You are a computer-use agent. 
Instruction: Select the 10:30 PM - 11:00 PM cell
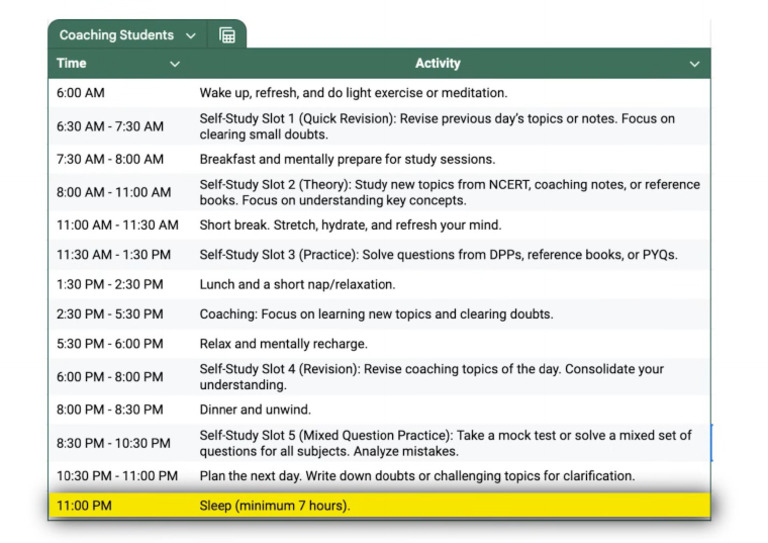(x=120, y=476)
